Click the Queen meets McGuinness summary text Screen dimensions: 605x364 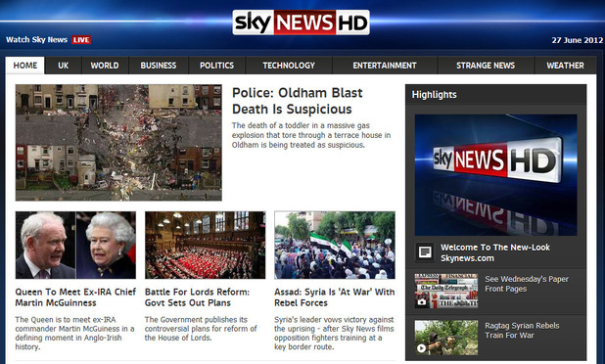tap(74, 333)
